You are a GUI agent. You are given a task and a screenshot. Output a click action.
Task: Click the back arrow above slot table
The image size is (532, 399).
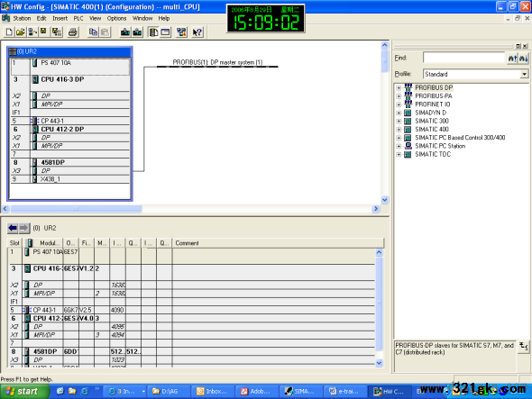(x=13, y=228)
